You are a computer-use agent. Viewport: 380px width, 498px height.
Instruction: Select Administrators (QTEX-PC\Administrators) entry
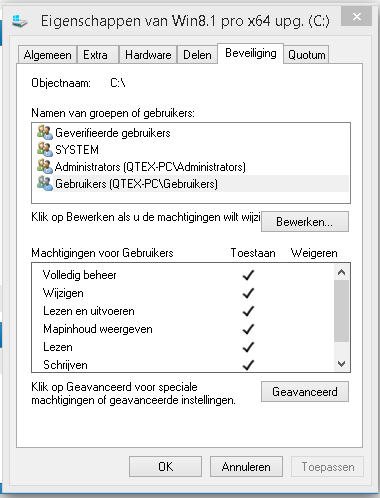tap(150, 167)
